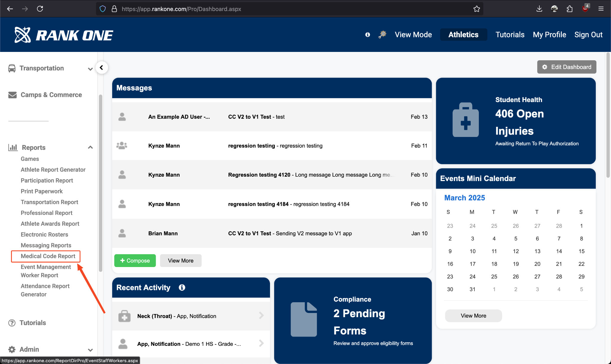Viewport: 611px width, 364px height.
Task: Open browser downloads icon
Action: point(539,9)
